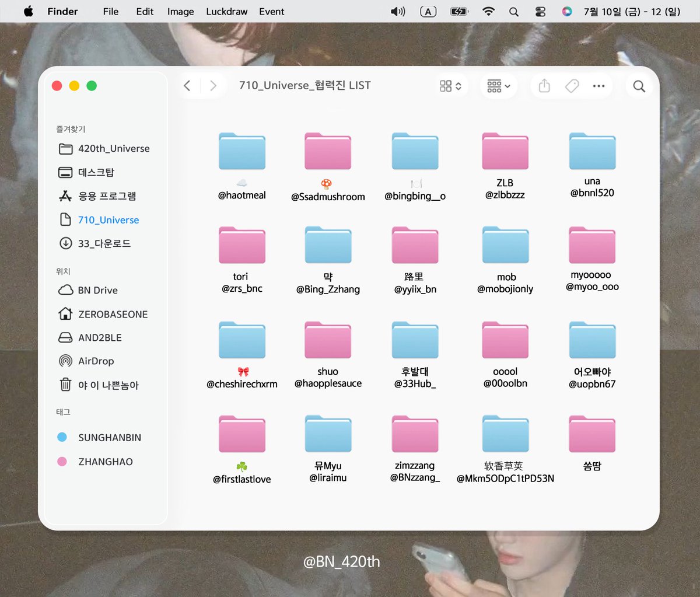The image size is (700, 597).
Task: Go back with the left chevron
Action: pyautogui.click(x=187, y=86)
